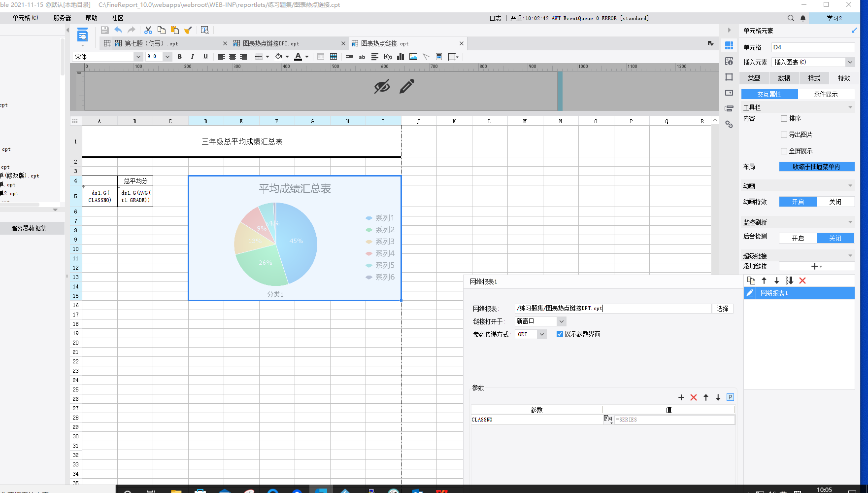
Task: Collapse the 动画 section
Action: (850, 186)
